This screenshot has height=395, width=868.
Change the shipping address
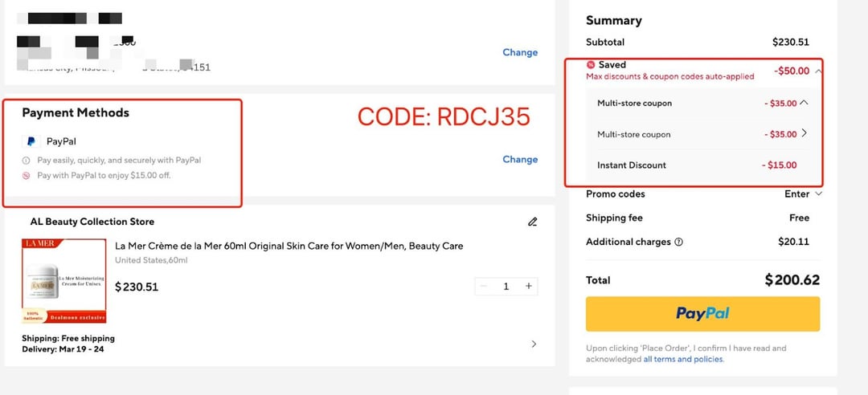coord(520,52)
